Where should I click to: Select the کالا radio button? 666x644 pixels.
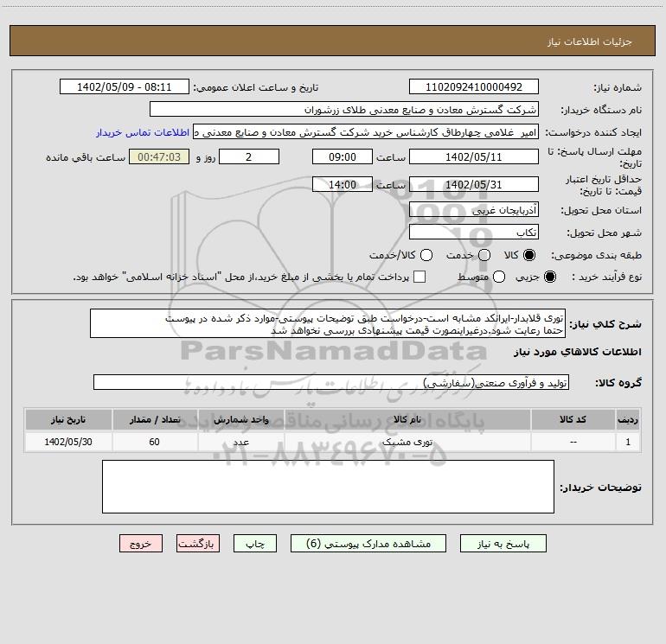pyautogui.click(x=529, y=255)
